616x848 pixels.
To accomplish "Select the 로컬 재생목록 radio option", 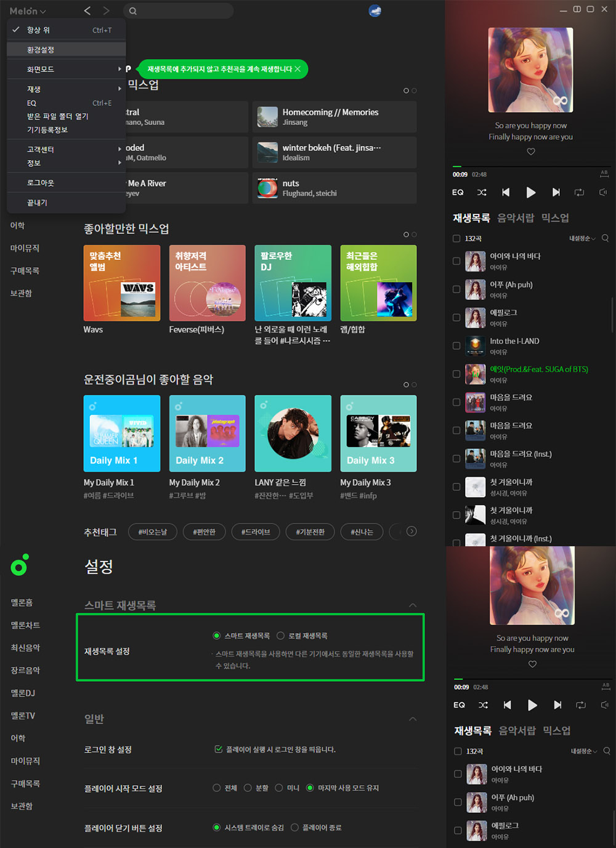I will pyautogui.click(x=280, y=636).
